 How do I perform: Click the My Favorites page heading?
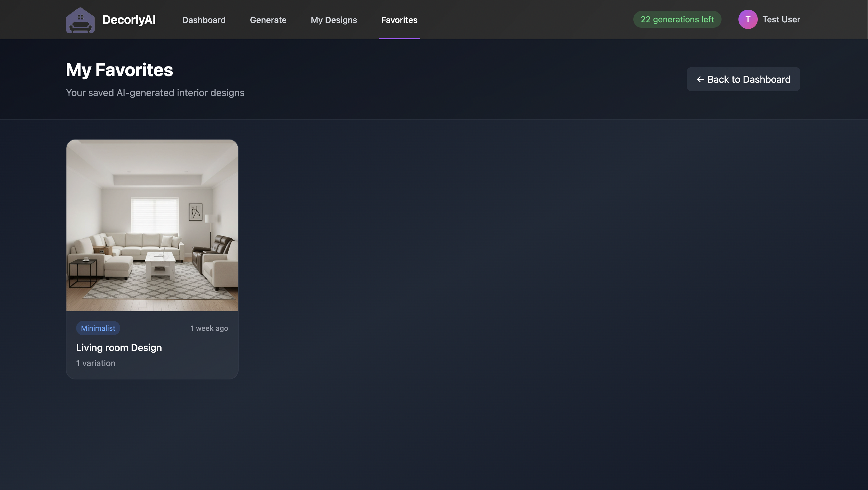coord(119,70)
